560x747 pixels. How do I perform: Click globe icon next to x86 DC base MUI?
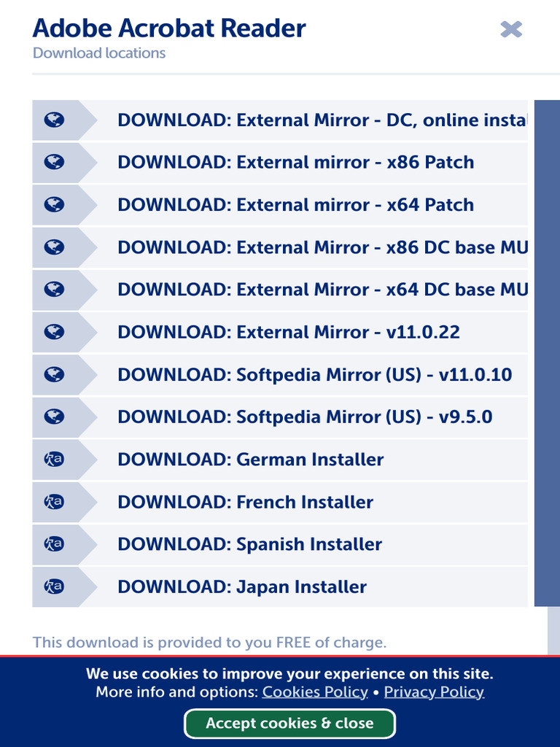(x=54, y=247)
